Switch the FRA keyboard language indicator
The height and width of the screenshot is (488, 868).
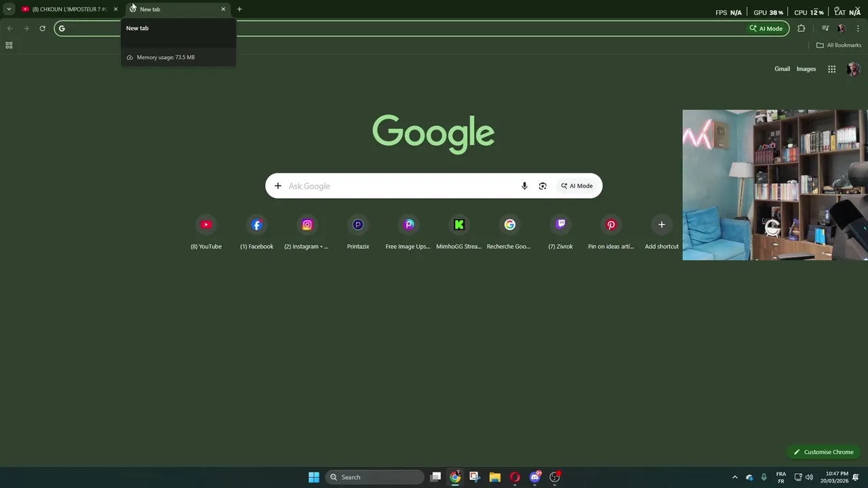click(x=781, y=477)
